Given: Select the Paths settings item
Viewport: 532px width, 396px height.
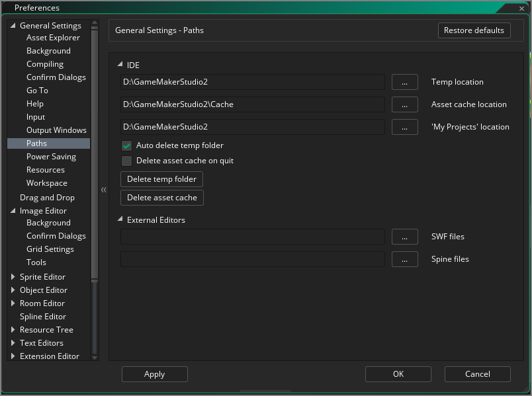Looking at the screenshot, I should [x=48, y=143].
